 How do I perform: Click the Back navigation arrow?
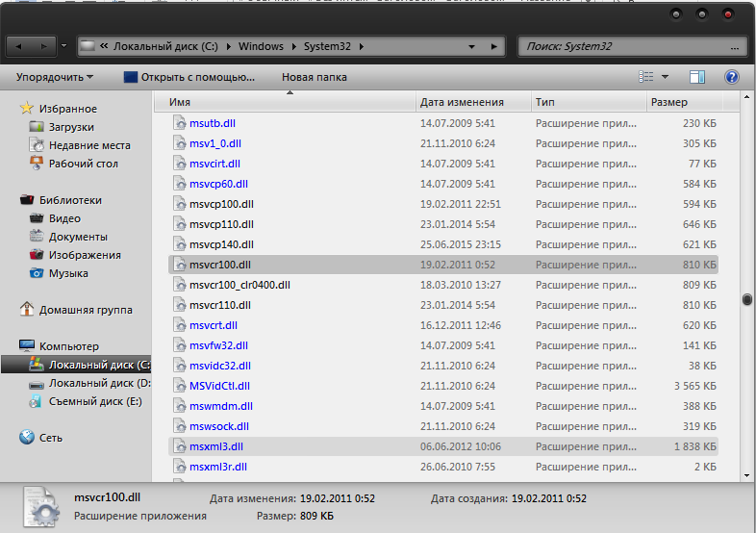(19, 47)
